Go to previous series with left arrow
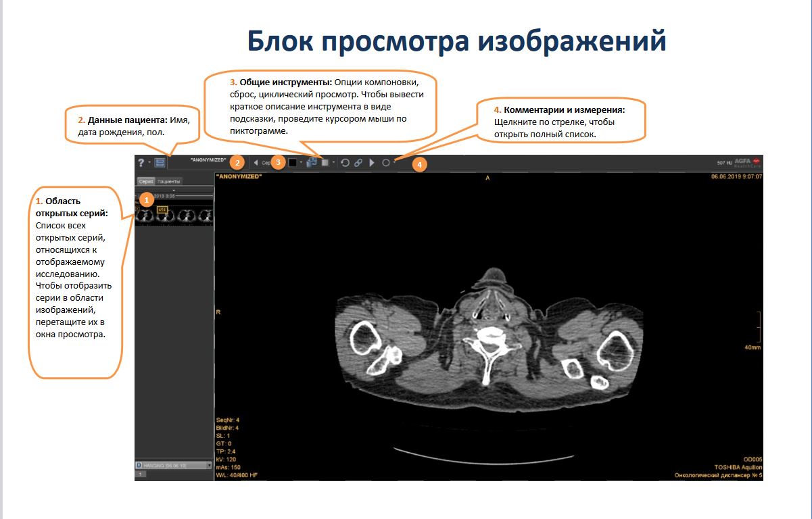The width and height of the screenshot is (812, 519). click(x=256, y=163)
